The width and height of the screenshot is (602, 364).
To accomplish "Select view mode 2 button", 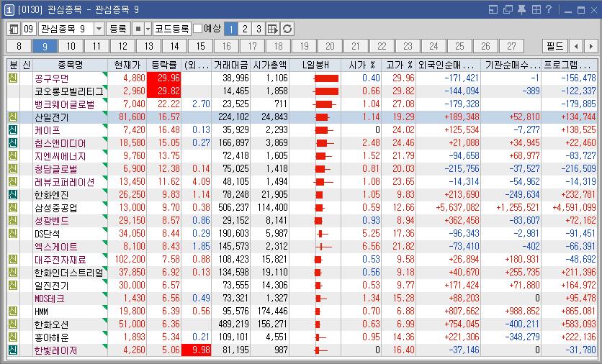I will point(245,29).
